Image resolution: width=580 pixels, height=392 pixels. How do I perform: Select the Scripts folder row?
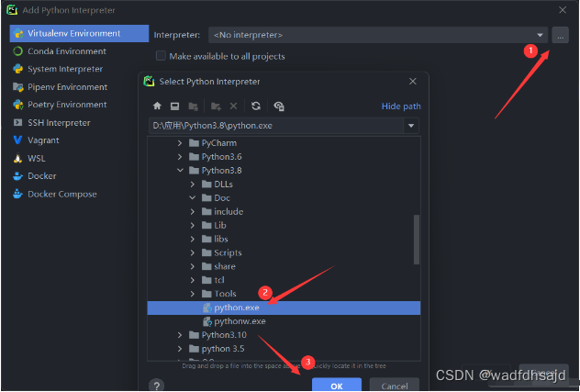[284, 252]
